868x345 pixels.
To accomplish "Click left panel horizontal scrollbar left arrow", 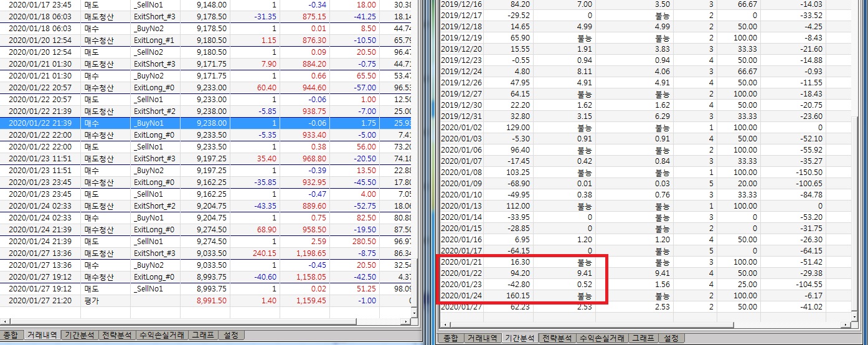I will point(5,321).
